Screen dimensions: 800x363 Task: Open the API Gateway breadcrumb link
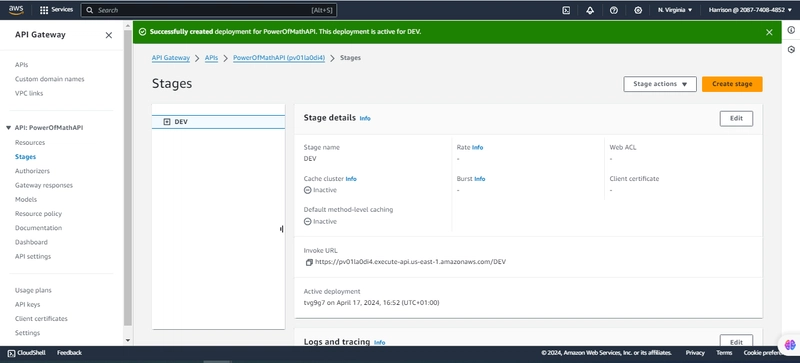pos(171,58)
